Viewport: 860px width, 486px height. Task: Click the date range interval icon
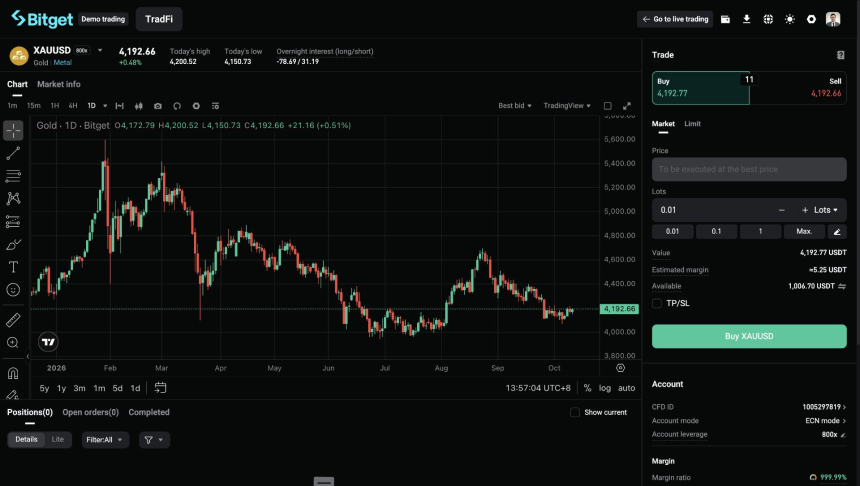click(x=120, y=106)
